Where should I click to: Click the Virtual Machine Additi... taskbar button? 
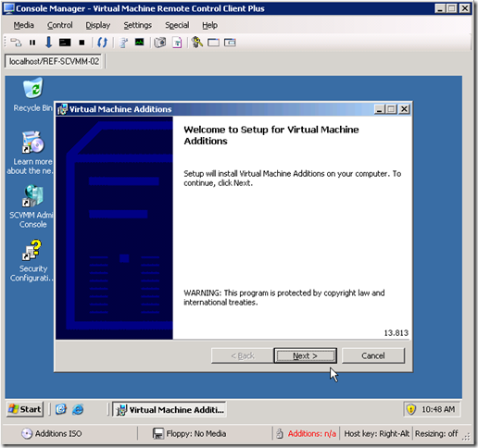(170, 409)
